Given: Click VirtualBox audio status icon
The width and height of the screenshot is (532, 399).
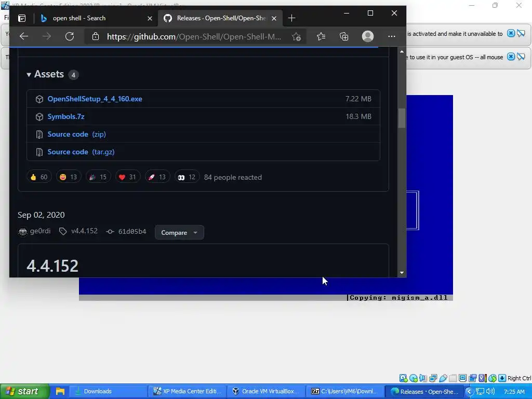Looking at the screenshot, I should 423,378.
